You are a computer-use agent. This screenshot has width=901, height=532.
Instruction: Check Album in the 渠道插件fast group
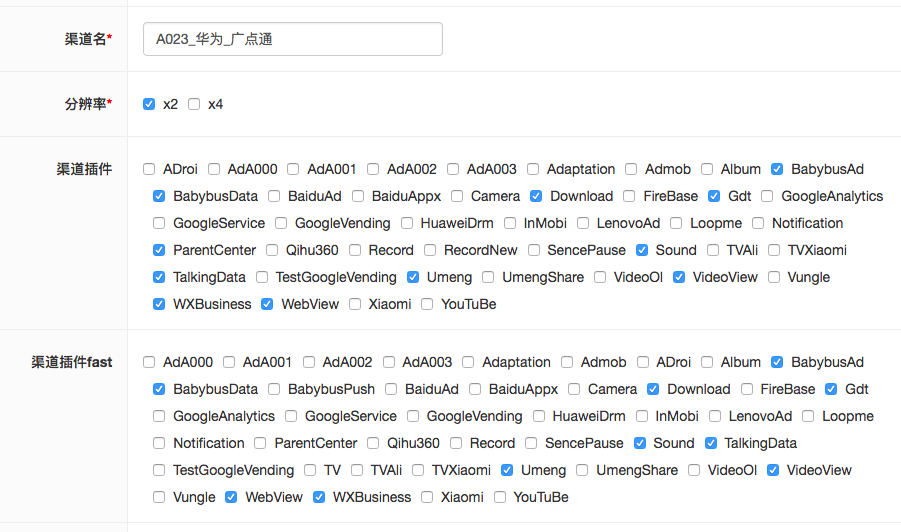click(x=707, y=362)
